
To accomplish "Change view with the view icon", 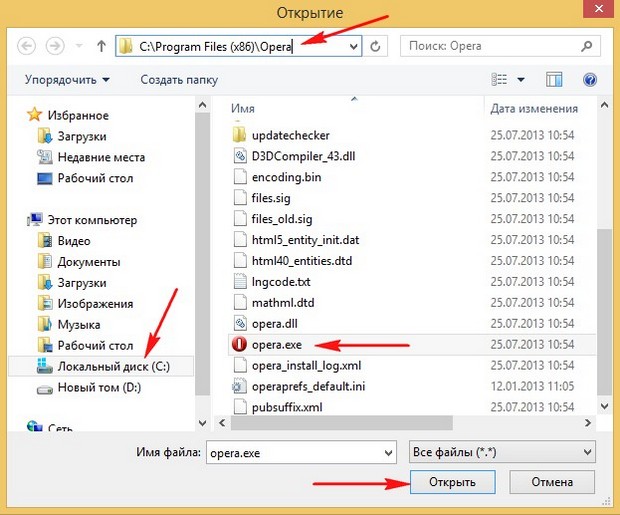I will click(499, 80).
